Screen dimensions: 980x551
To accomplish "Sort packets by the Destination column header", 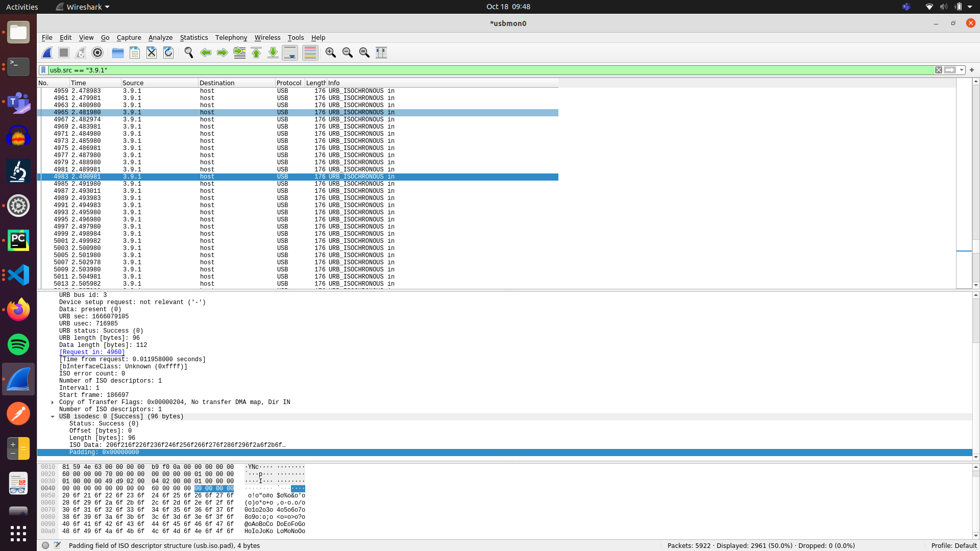I will pyautogui.click(x=236, y=83).
